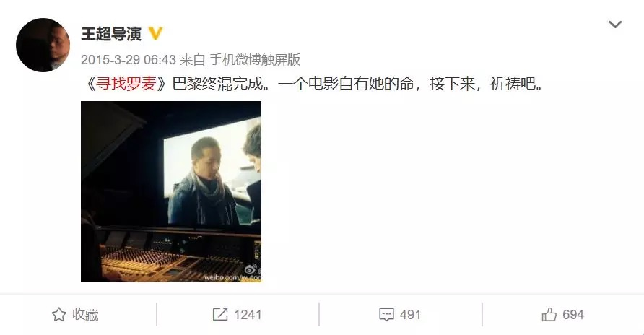The image size is (644, 335).
Task: Click the gold verified V badge
Action: coord(155,33)
